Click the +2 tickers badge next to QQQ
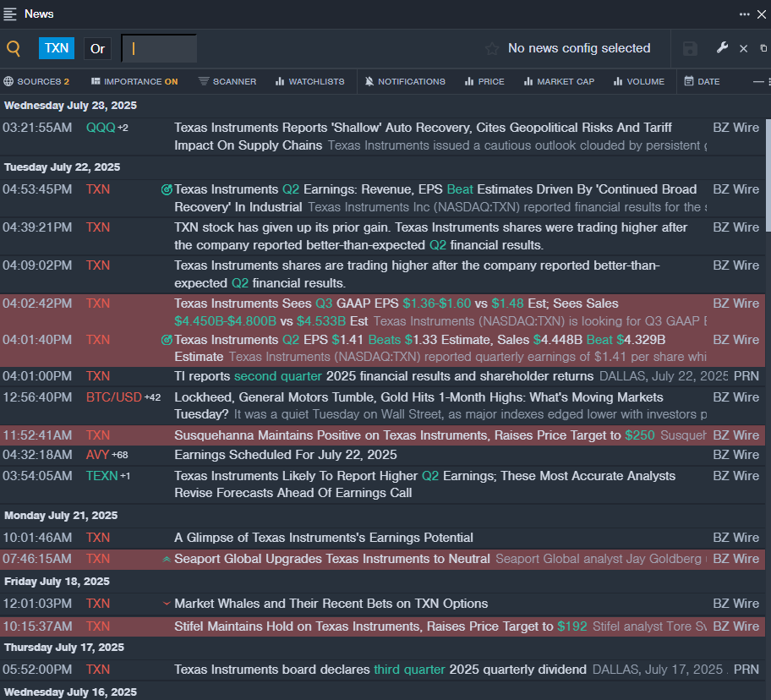Screen dimensions: 771x700 [x=123, y=129]
